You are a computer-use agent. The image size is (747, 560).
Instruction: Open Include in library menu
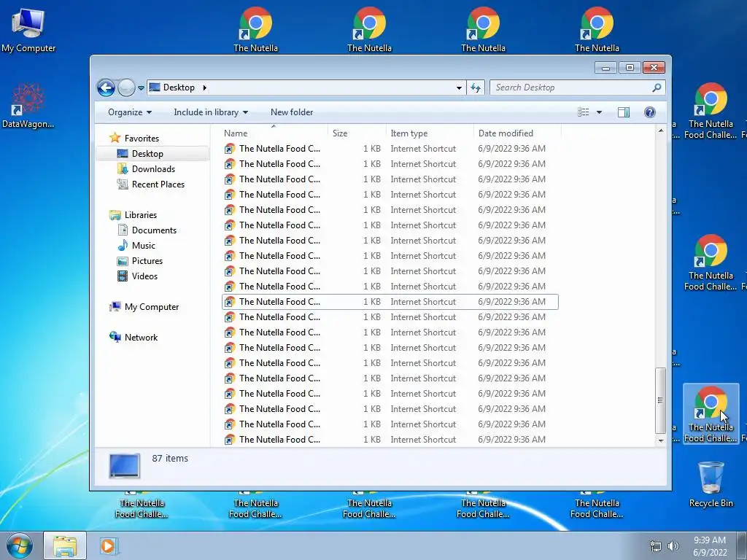pyautogui.click(x=211, y=112)
